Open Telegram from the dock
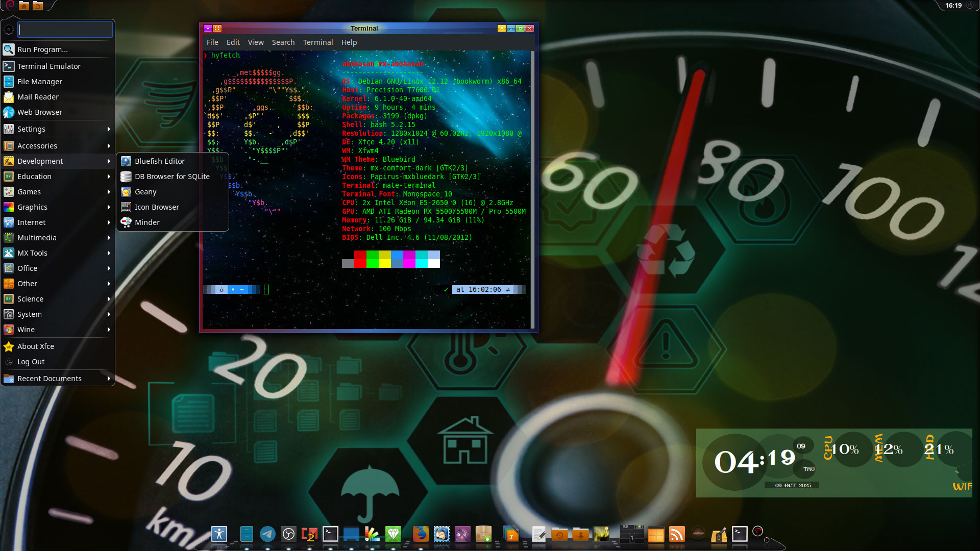The height and width of the screenshot is (551, 980). pos(267,534)
